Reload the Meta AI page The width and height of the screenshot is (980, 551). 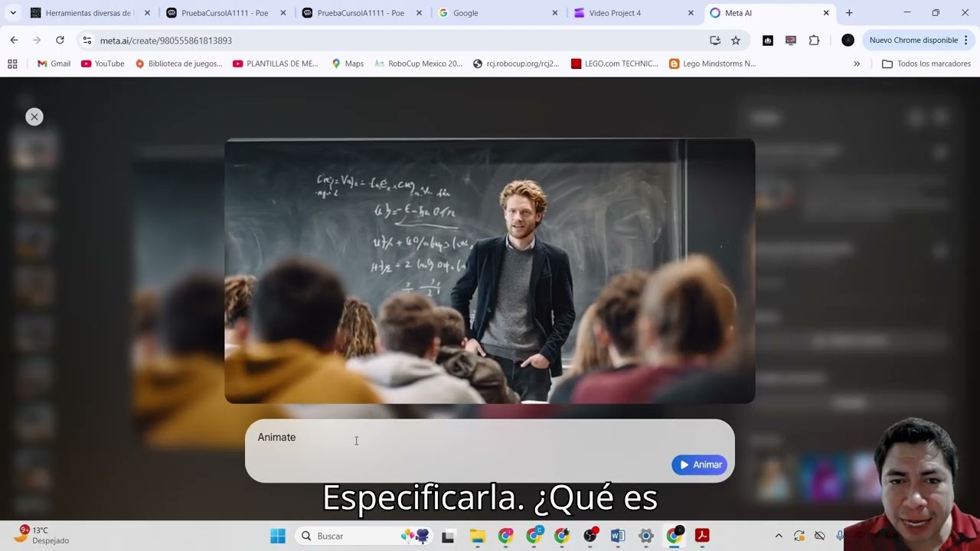coord(60,40)
